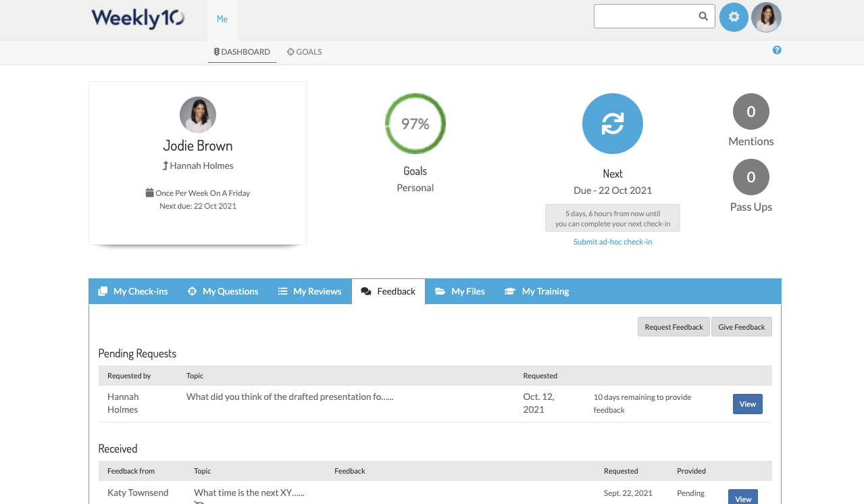
Task: Click the search magnifier icon
Action: pos(703,16)
